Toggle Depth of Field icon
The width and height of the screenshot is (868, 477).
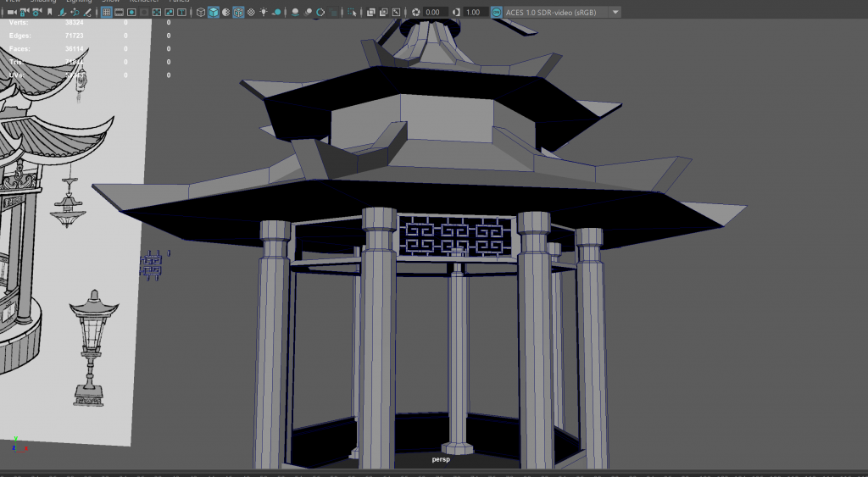tap(332, 12)
